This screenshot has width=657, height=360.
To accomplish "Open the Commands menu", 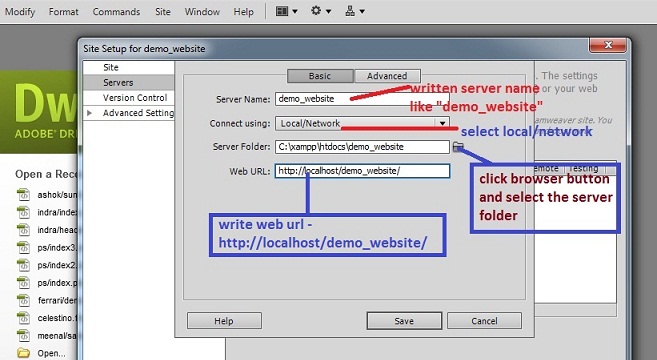I will [x=116, y=12].
